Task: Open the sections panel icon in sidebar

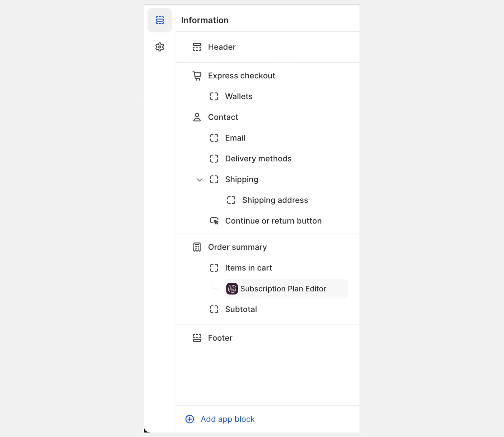Action: coord(159,20)
